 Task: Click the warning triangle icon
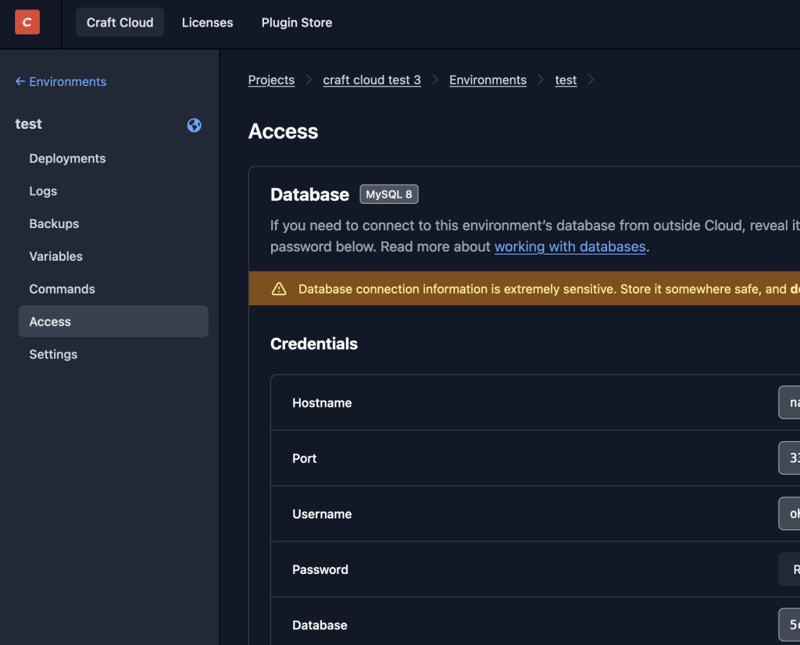(x=279, y=289)
